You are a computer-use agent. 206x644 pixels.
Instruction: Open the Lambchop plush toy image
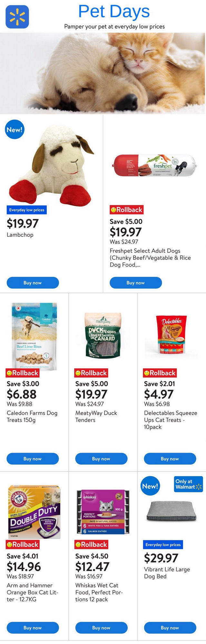coord(52,164)
